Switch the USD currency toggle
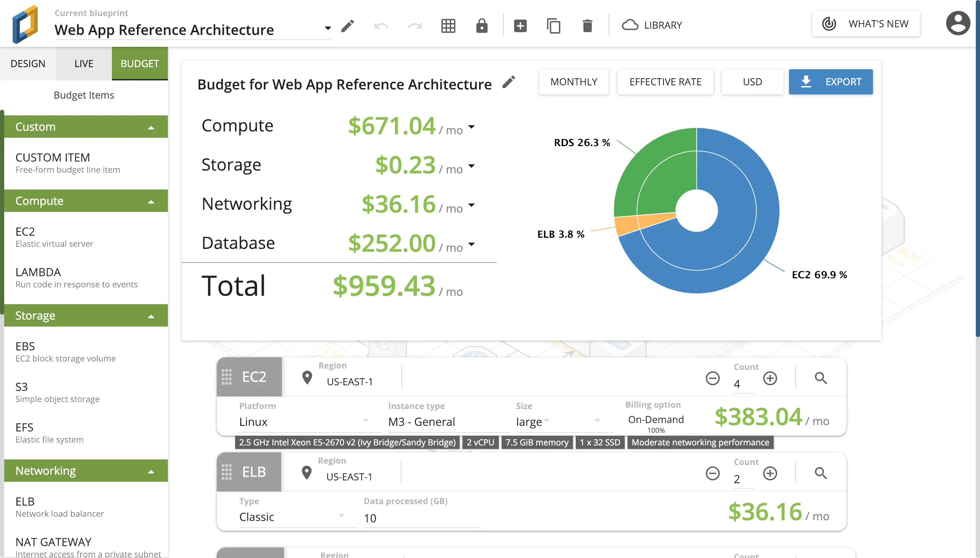Image resolution: width=980 pixels, height=558 pixels. tap(752, 81)
